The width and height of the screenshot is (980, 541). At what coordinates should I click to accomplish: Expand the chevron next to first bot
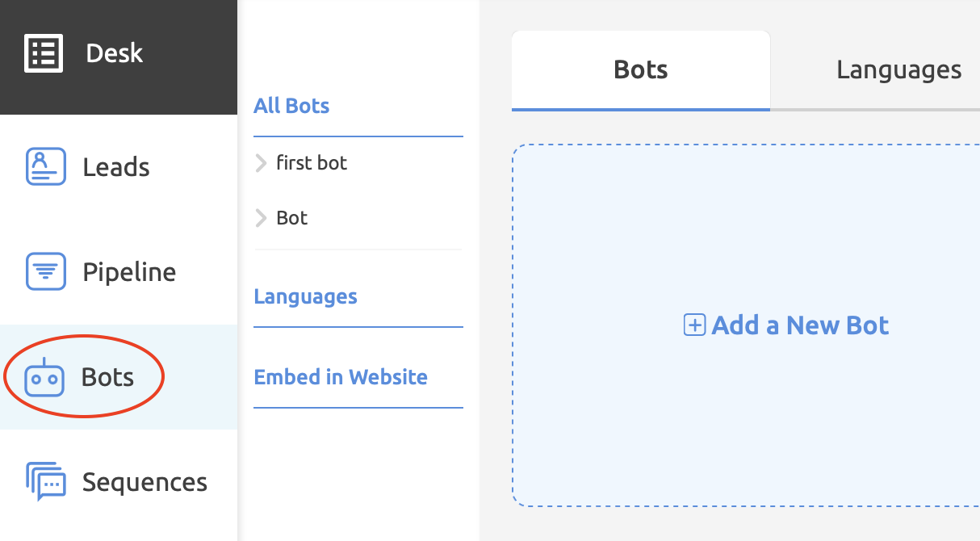point(261,162)
